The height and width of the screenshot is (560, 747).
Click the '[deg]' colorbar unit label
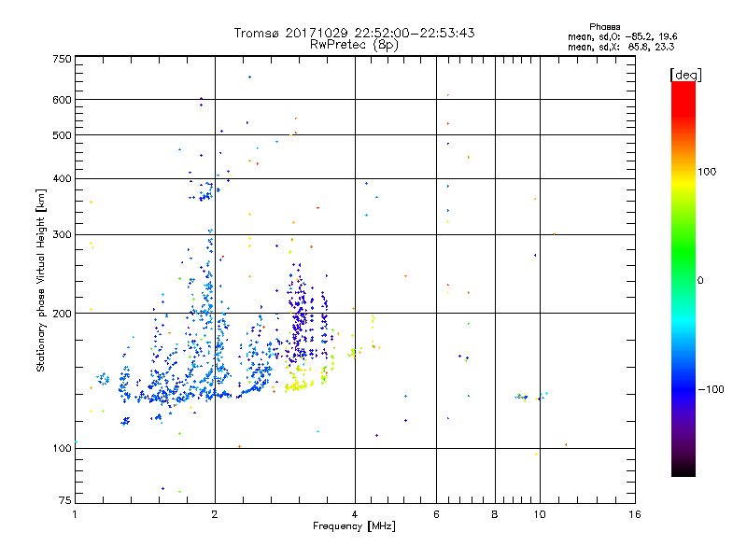(685, 75)
